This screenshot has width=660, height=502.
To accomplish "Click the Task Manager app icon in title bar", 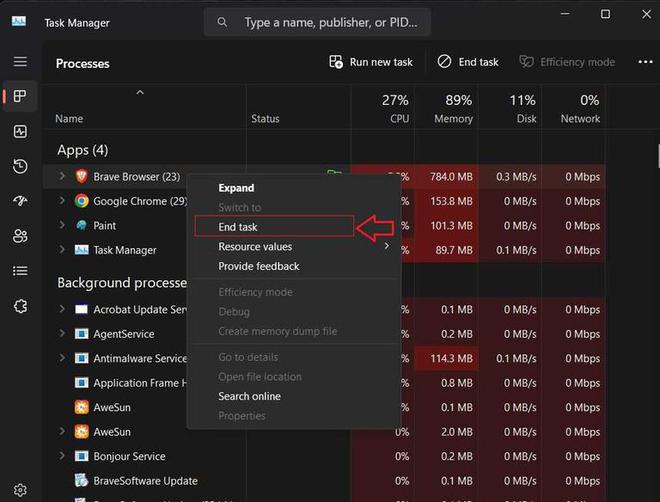I will point(19,21).
